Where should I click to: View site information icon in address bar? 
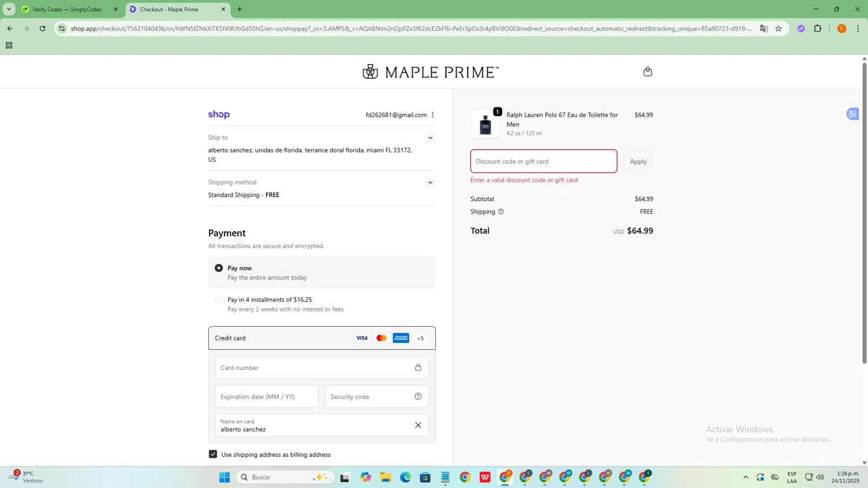pos(62,28)
